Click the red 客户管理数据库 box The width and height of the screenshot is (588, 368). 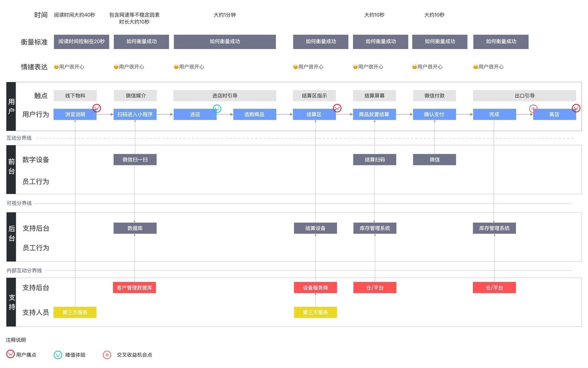pos(134,288)
